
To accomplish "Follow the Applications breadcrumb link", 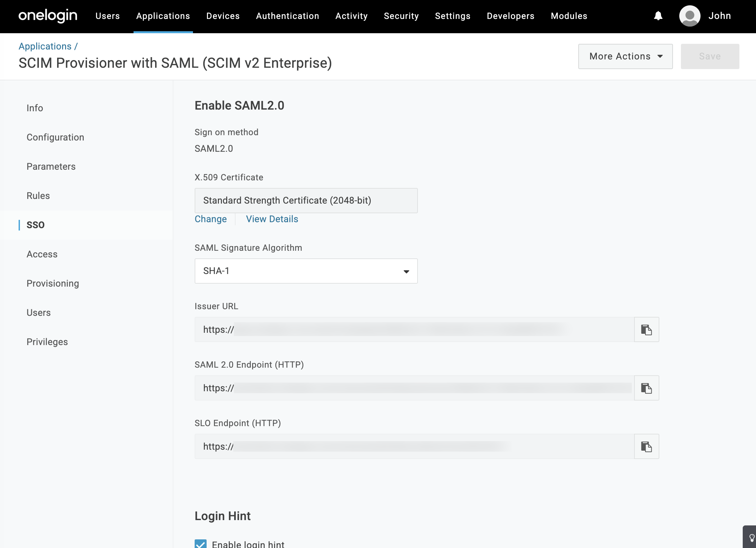I will tap(45, 46).
